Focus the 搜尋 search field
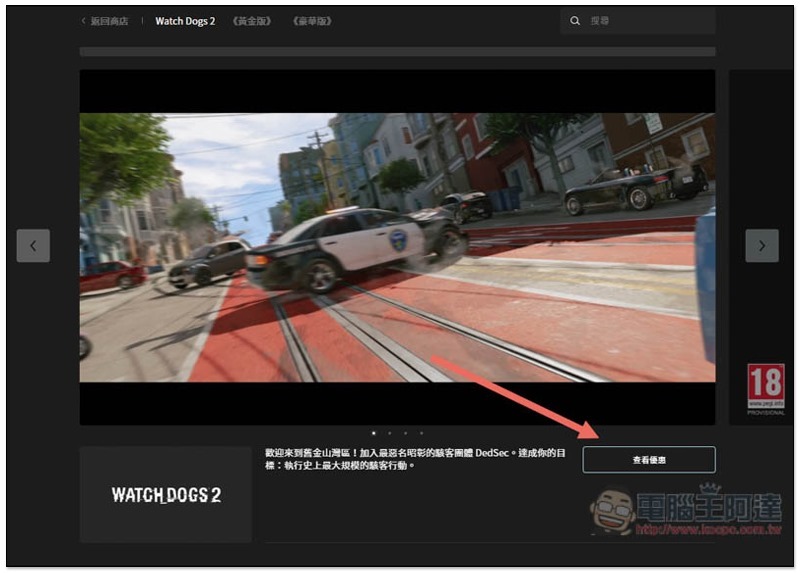The image size is (800, 573). coord(638,21)
